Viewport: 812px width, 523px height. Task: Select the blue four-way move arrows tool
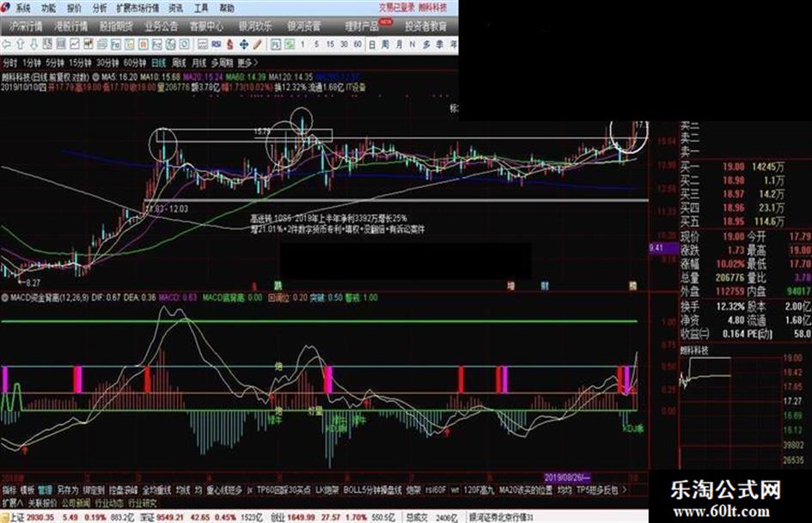click(244, 45)
